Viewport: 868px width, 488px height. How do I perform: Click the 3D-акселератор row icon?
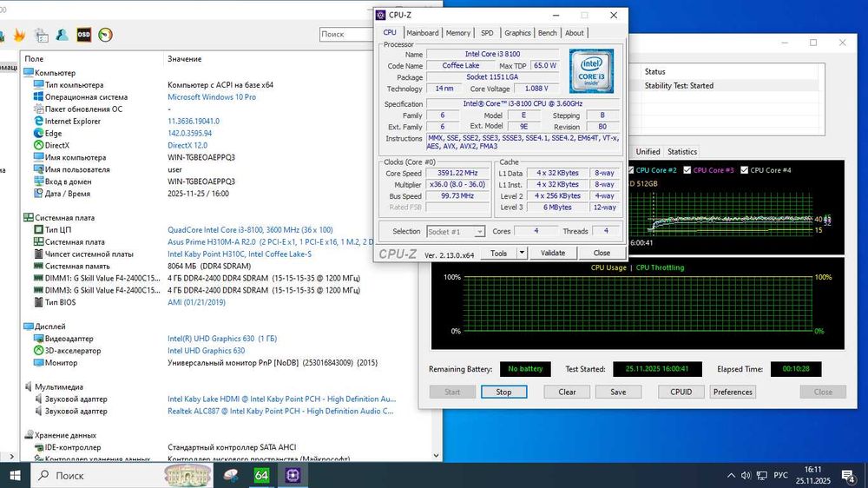pyautogui.click(x=38, y=351)
